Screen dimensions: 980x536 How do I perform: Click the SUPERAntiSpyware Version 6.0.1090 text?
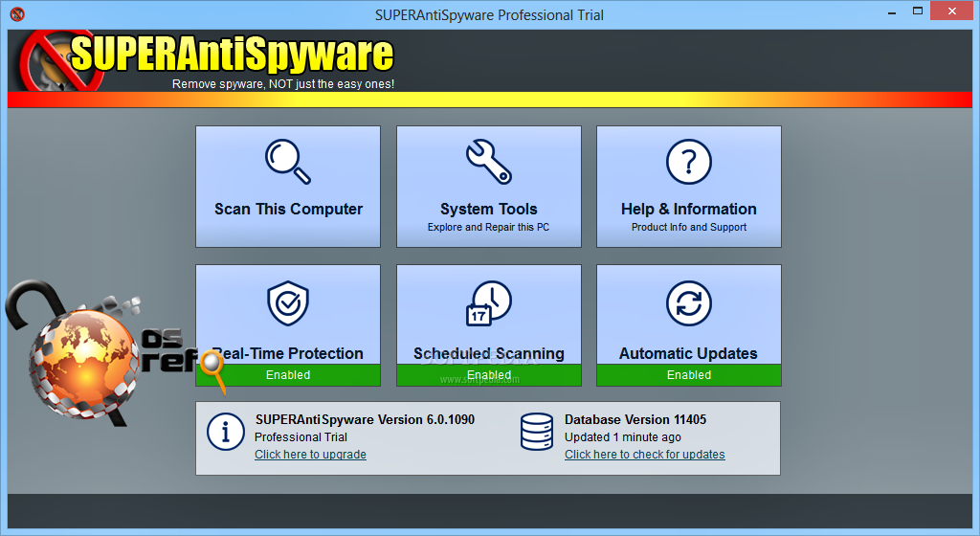pos(365,420)
